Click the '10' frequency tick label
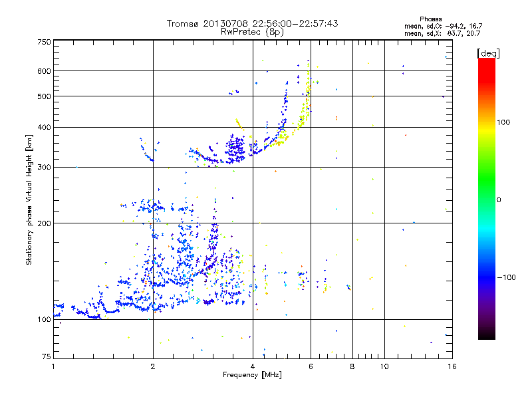This screenshot has height=399, width=532. [384, 366]
